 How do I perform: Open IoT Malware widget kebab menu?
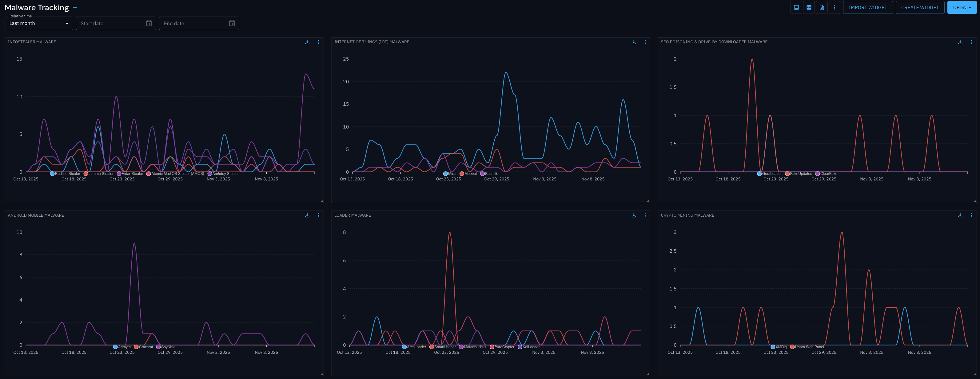pyautogui.click(x=645, y=42)
